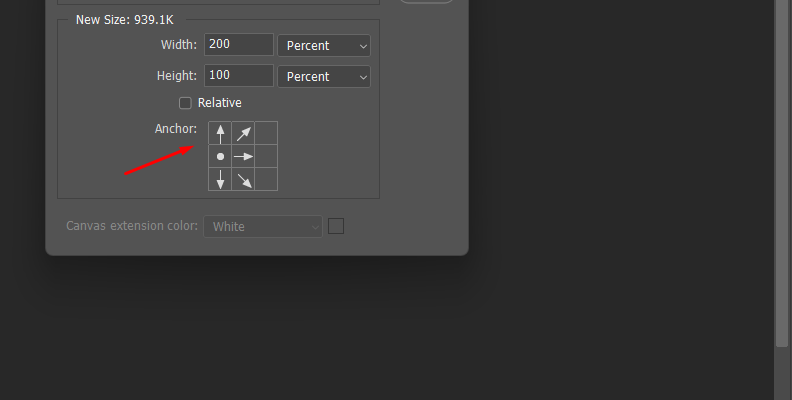Screen dimensions: 792x400
Task: Enable the Relative checkbox
Action: tap(185, 103)
